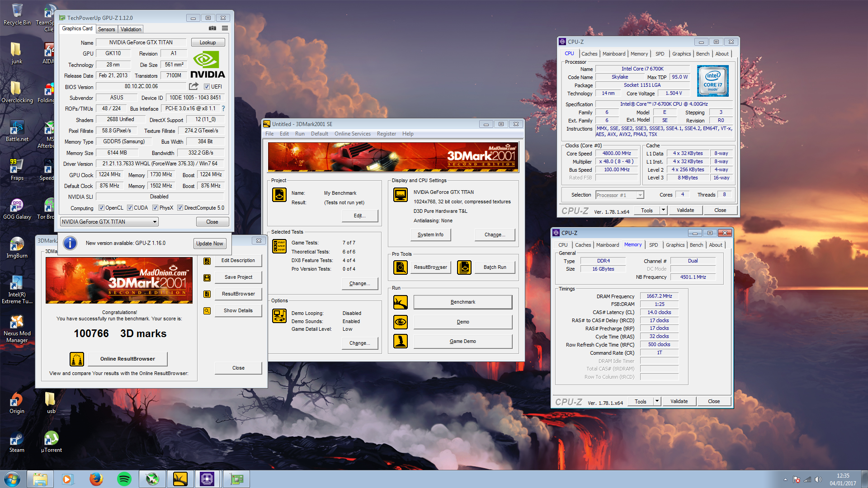Click the icon beside ResultBrowser in score dialog
Screen dimensions: 868x488
tap(207, 294)
